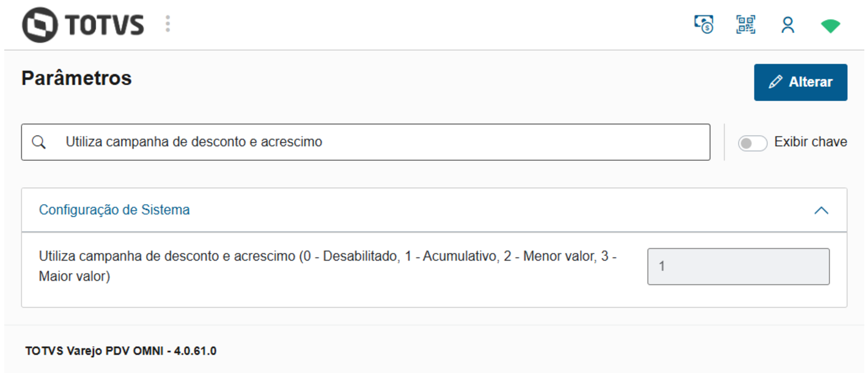Open the cash register money icon
Screen dimensions: 868x373
click(704, 25)
